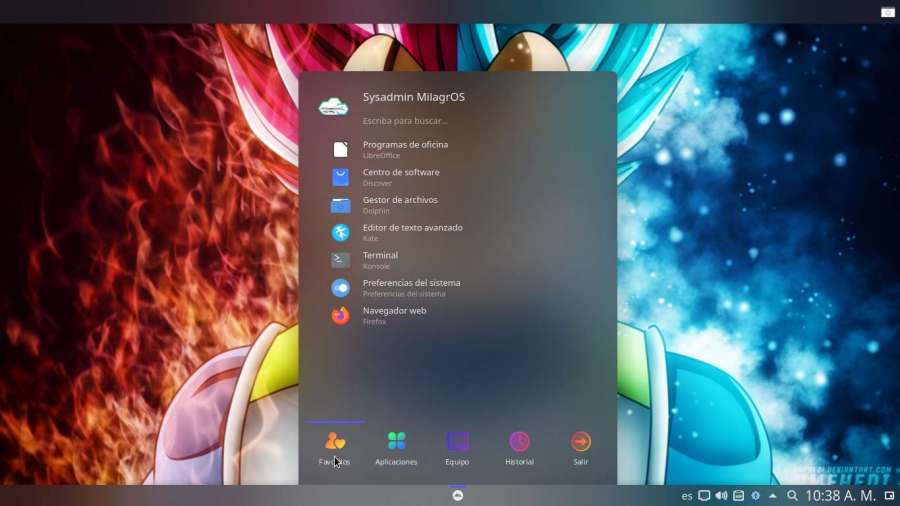Open the volume control in the tray
Viewport: 900px width, 506px height.
pyautogui.click(x=721, y=496)
